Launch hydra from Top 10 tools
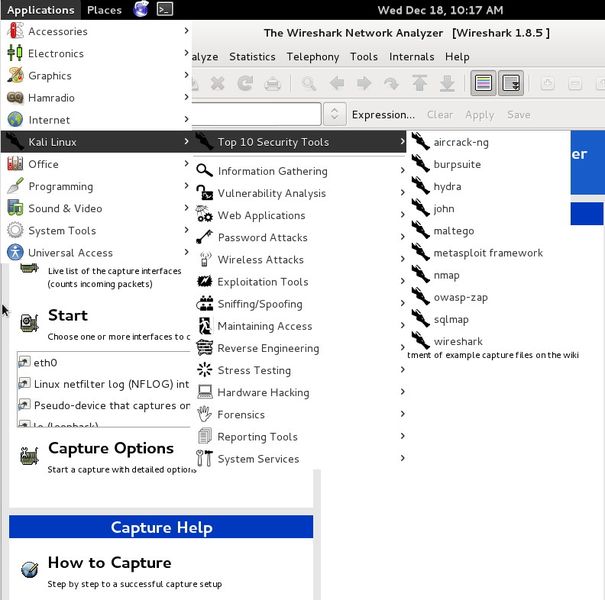 click(489, 186)
